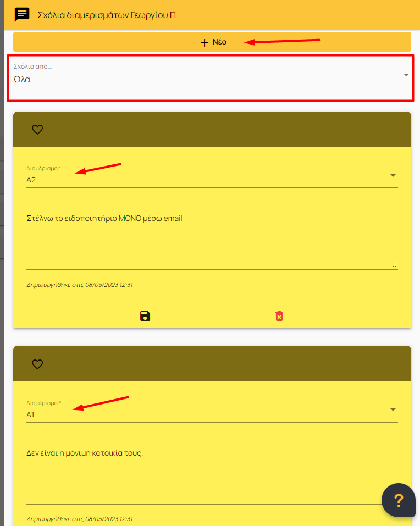
Task: Click the dark olive header of A2 card
Action: point(212,129)
